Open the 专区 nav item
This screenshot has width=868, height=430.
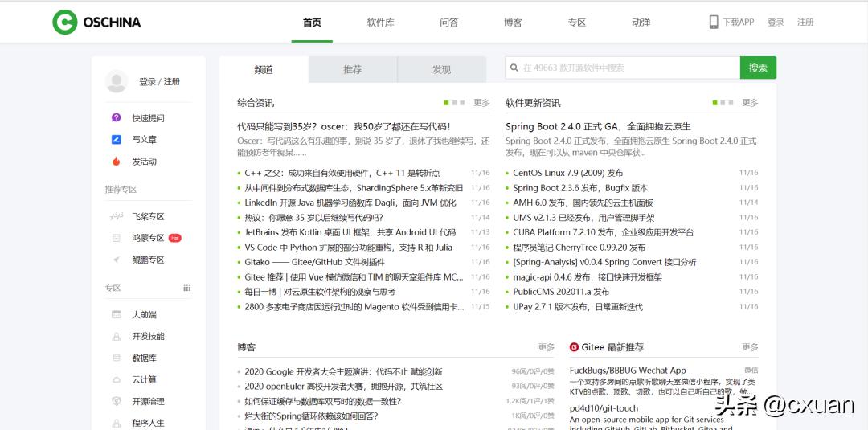[577, 23]
